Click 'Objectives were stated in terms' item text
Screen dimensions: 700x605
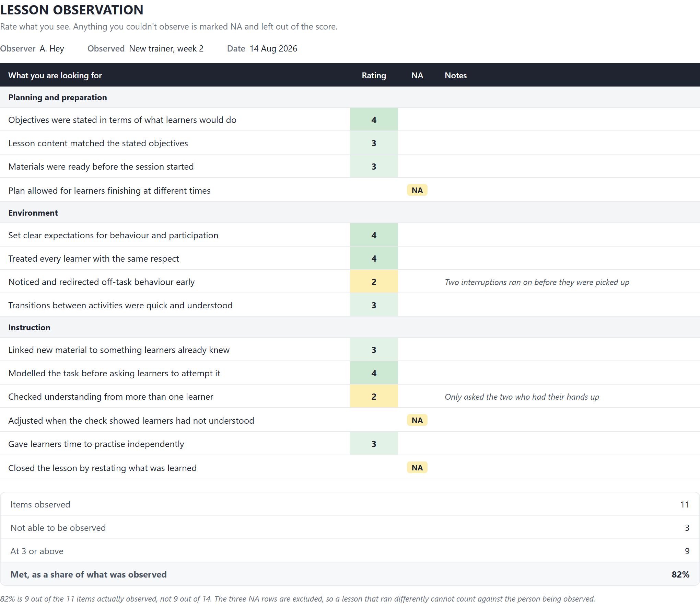[122, 119]
